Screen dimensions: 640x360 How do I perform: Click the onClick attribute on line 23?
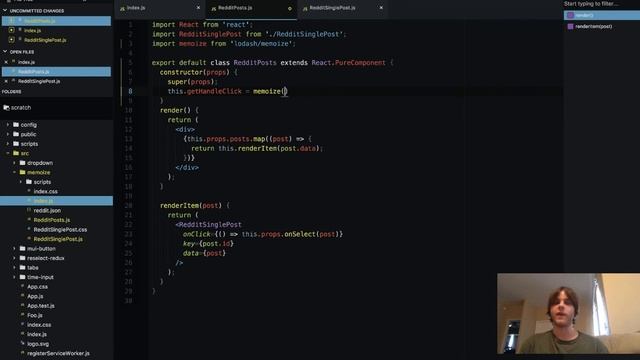coord(197,234)
